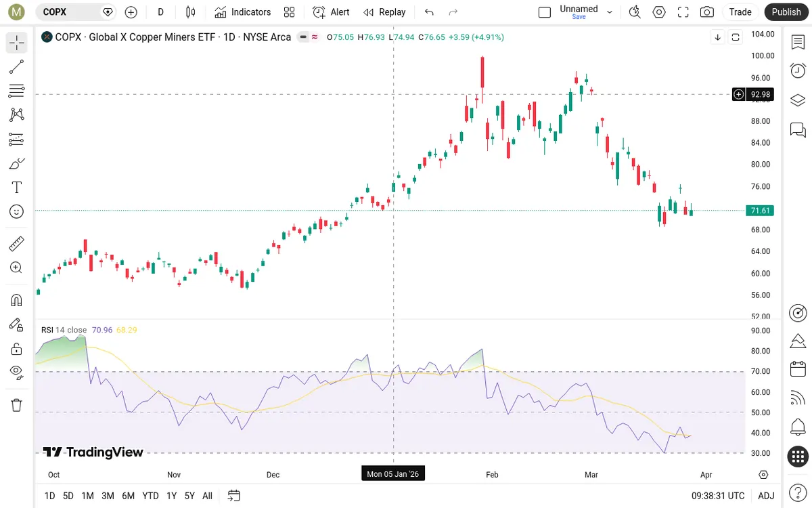Toggle hide all drawings eye icon
The height and width of the screenshot is (508, 812).
(x=16, y=373)
